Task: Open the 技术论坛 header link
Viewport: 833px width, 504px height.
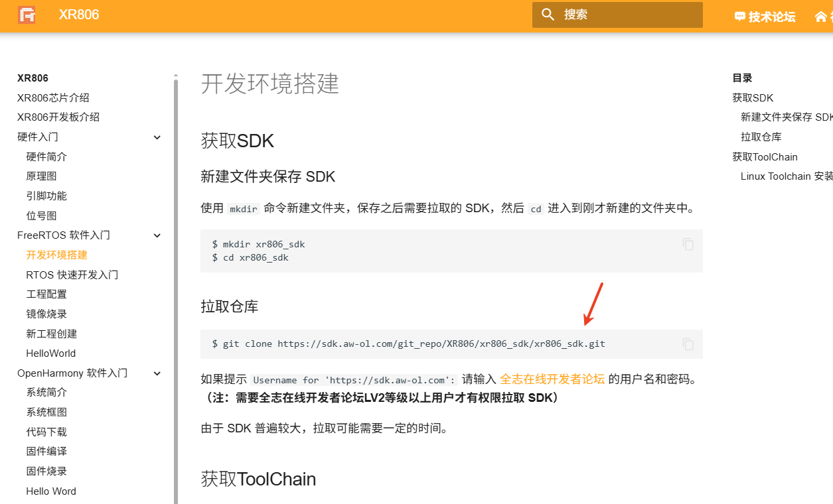Action: 765,17
